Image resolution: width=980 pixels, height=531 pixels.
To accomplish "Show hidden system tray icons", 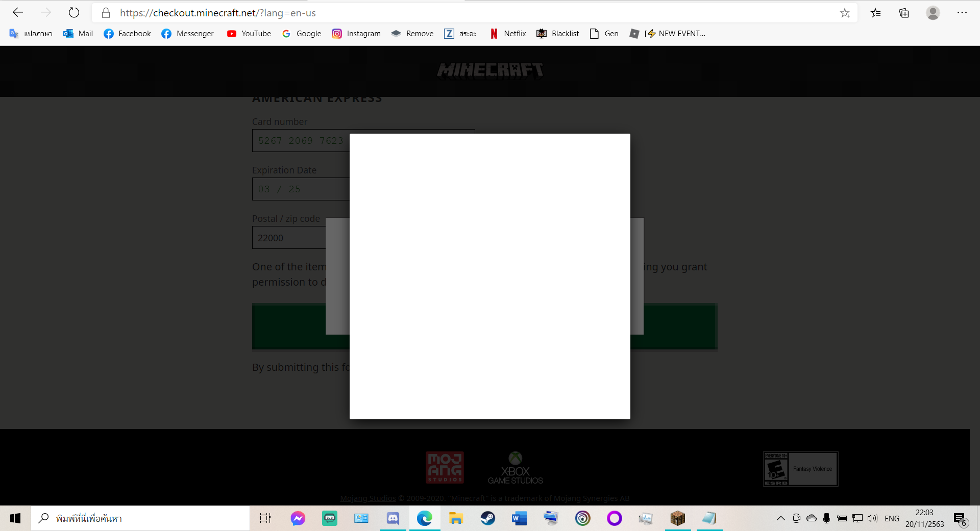I will pyautogui.click(x=781, y=518).
